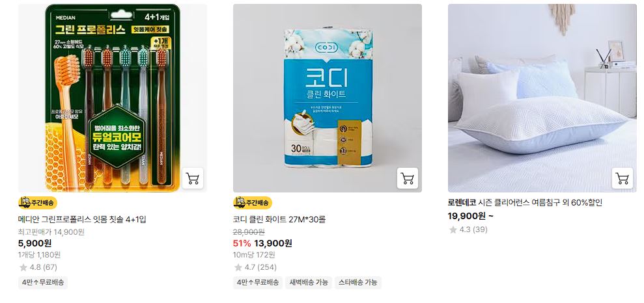Click 4만 무료배송 tag under toothbrush
The image size is (644, 303).
pos(43,282)
